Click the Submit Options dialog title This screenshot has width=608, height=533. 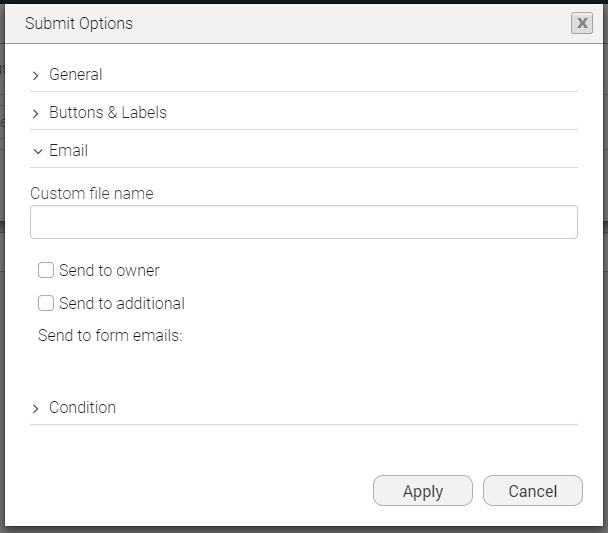(x=79, y=23)
